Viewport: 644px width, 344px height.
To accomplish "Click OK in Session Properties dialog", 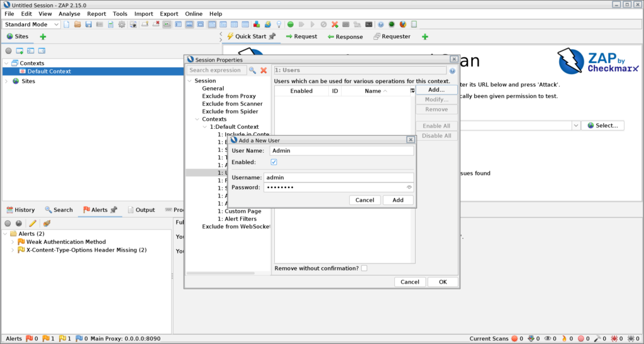I will (443, 282).
